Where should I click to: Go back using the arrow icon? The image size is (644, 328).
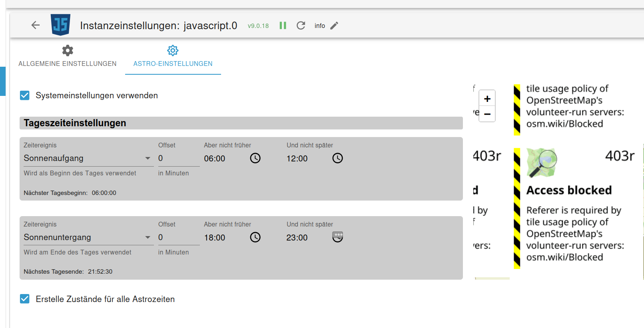[36, 25]
